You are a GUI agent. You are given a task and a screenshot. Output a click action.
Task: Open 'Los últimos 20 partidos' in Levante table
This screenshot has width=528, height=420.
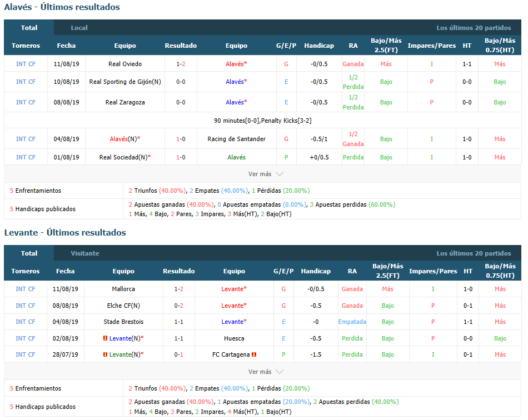(474, 253)
